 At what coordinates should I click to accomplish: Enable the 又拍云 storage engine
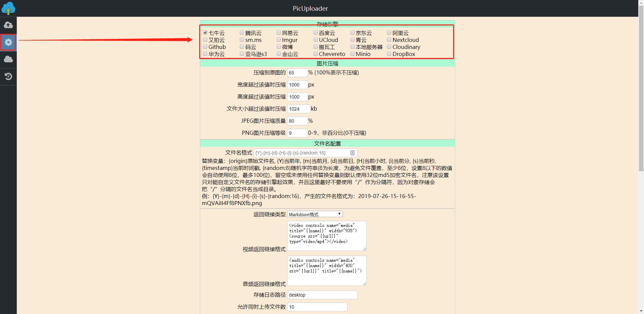(x=205, y=40)
